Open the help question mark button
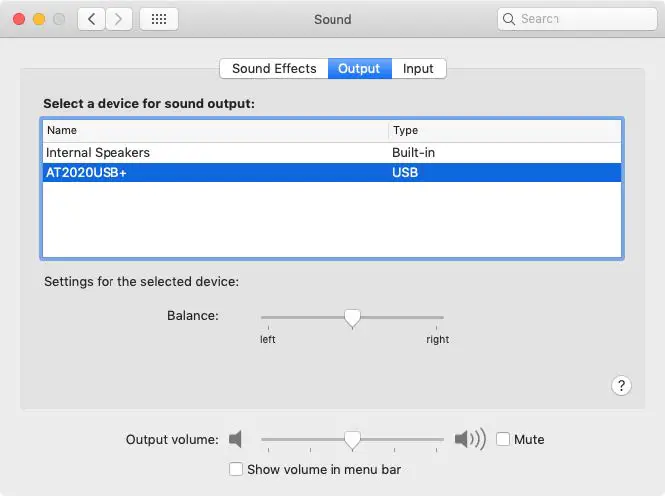 621,385
